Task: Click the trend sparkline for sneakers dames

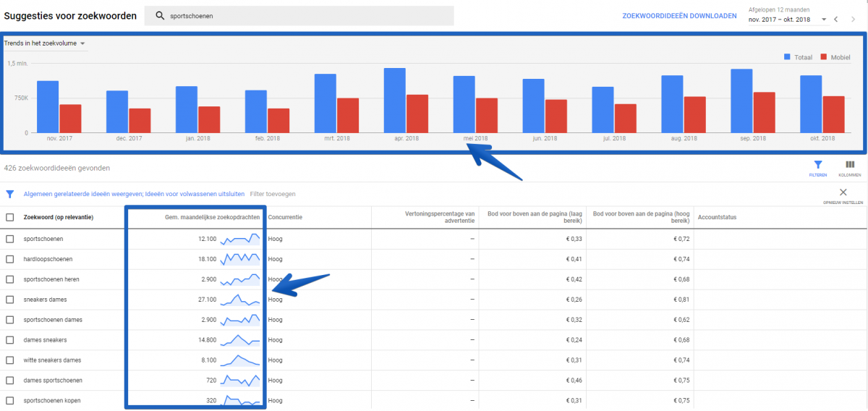Action: (239, 300)
